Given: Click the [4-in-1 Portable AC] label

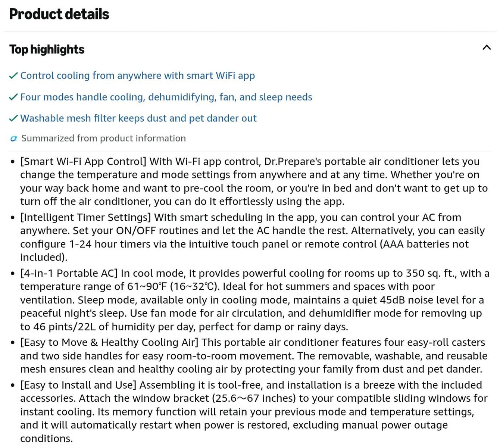Looking at the screenshot, I should click(x=69, y=273).
